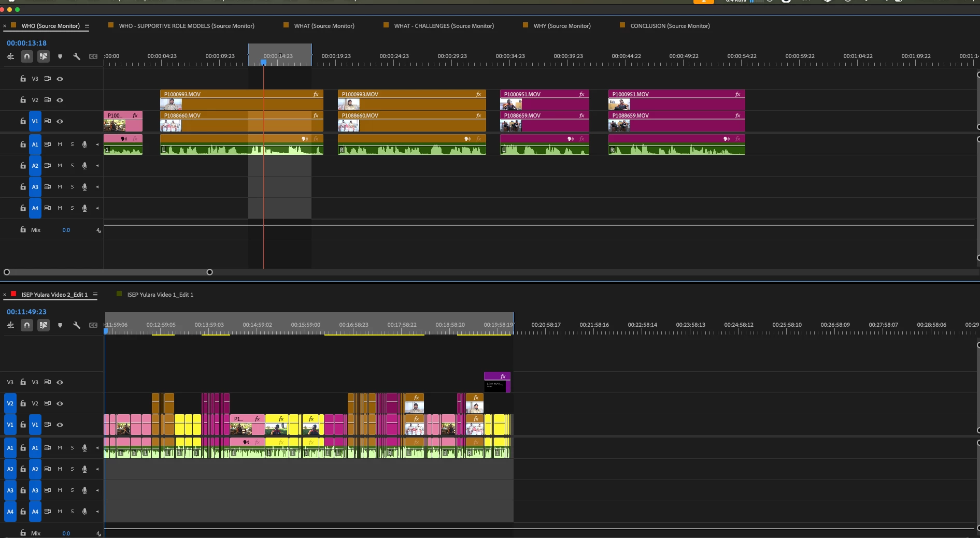Solo track A1 in the ISEP Yulara timeline

[x=72, y=448]
